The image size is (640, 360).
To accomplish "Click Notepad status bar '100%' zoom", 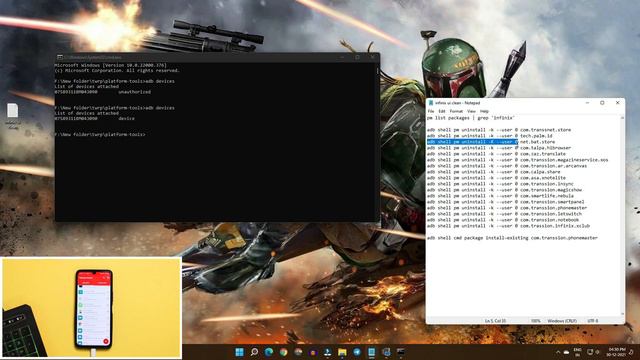I will pos(536,321).
